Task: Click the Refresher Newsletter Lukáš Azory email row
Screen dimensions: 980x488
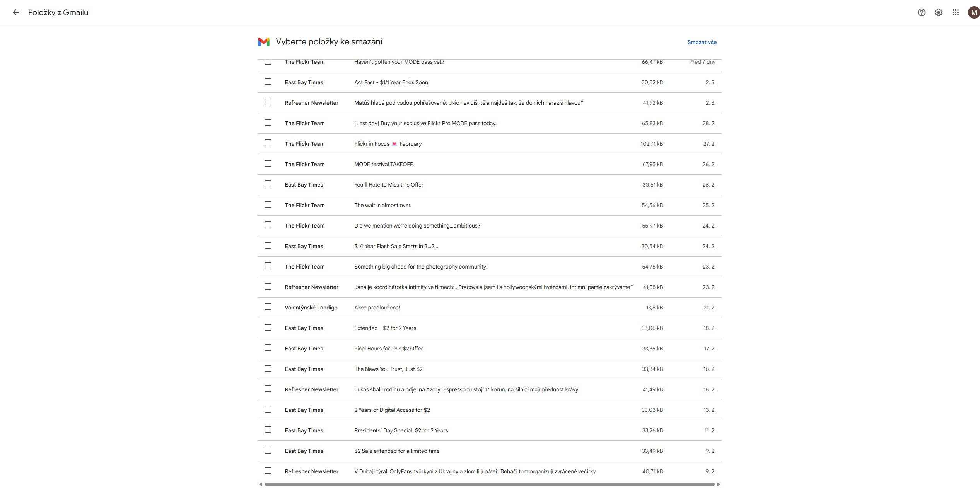Action: 466,389
